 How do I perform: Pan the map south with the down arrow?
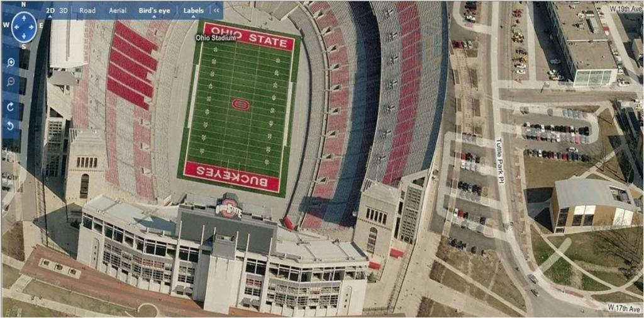tap(23, 35)
